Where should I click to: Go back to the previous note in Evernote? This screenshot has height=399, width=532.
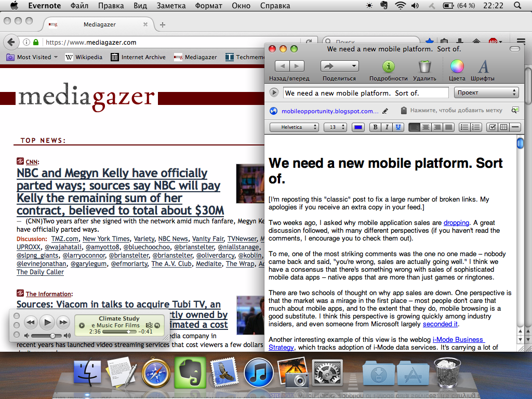(282, 66)
